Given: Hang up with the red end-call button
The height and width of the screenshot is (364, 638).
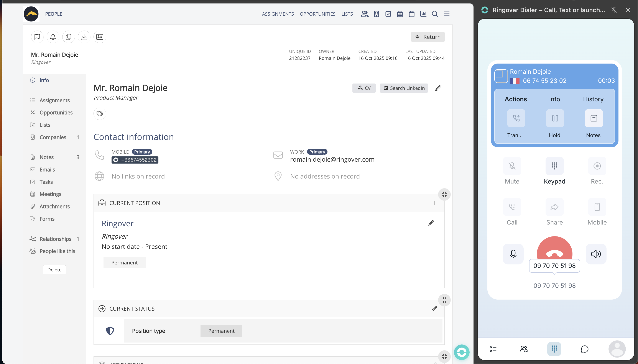Looking at the screenshot, I should click(554, 250).
